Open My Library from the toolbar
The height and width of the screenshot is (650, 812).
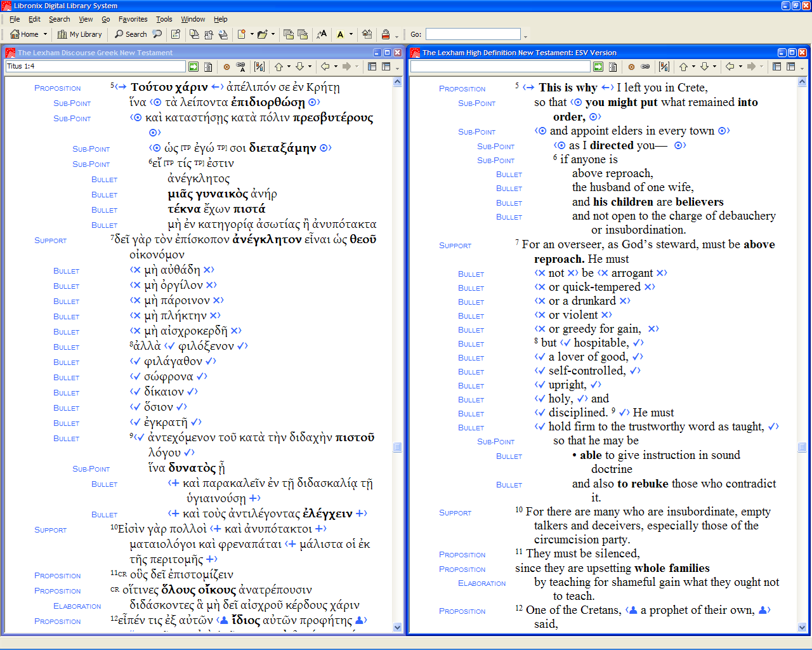80,34
